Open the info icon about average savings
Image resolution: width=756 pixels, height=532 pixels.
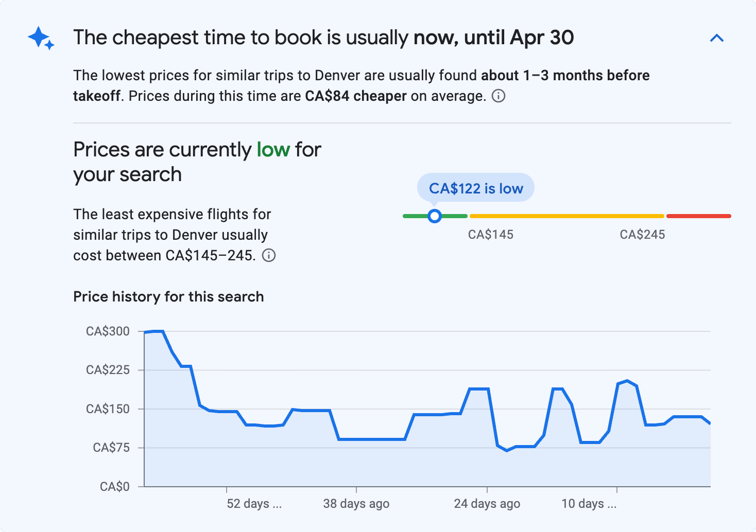pos(499,96)
